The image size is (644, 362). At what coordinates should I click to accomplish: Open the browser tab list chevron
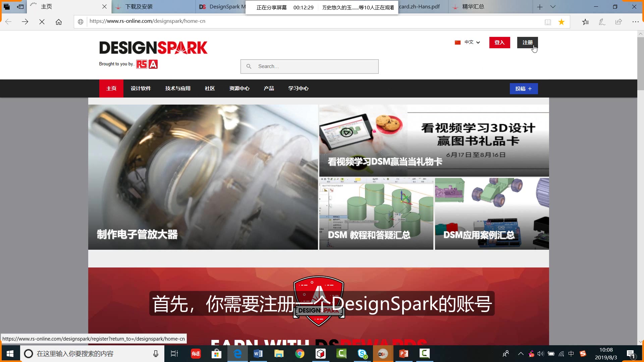click(553, 6)
